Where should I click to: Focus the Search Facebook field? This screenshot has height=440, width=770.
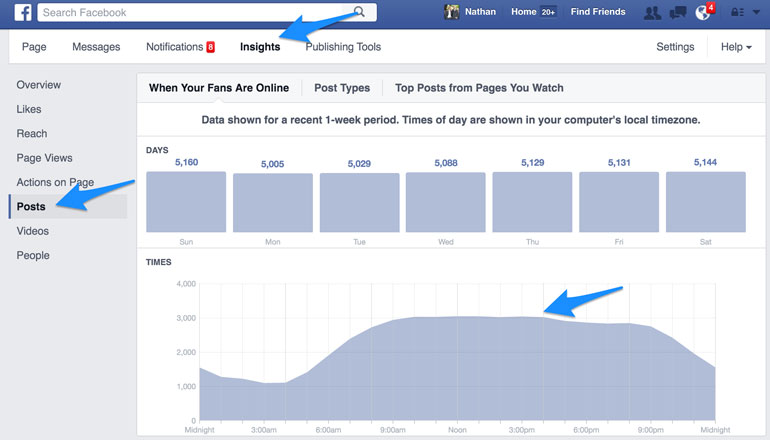(x=207, y=12)
